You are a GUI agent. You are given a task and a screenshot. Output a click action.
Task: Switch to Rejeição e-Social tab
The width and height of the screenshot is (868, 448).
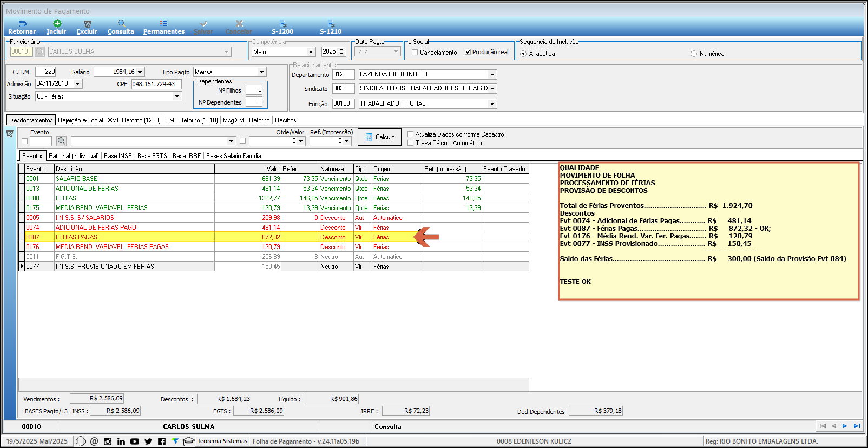(81, 120)
